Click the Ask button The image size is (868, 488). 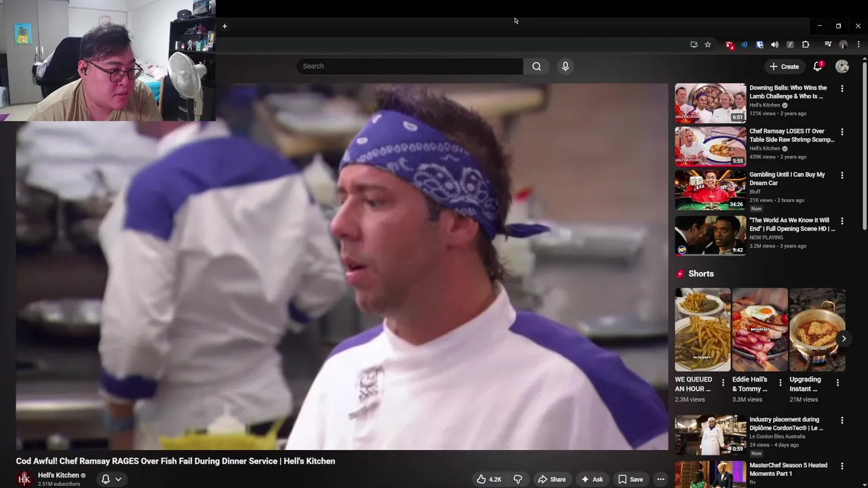(592, 479)
